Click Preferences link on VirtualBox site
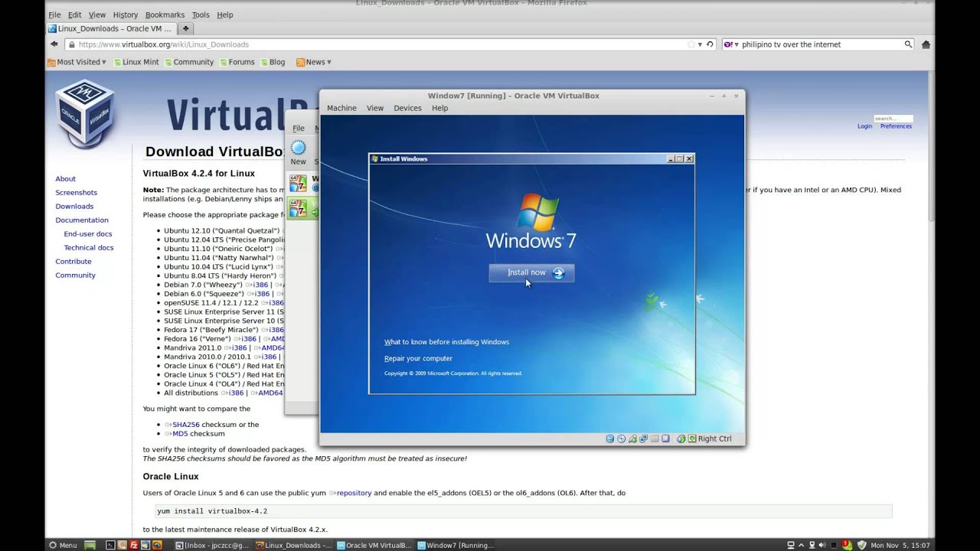 tap(896, 126)
